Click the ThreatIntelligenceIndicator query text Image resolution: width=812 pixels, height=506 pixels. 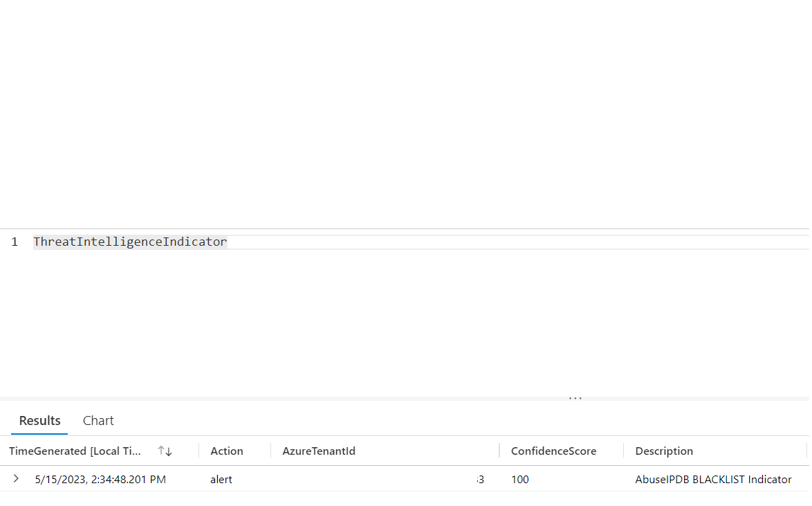pos(130,241)
